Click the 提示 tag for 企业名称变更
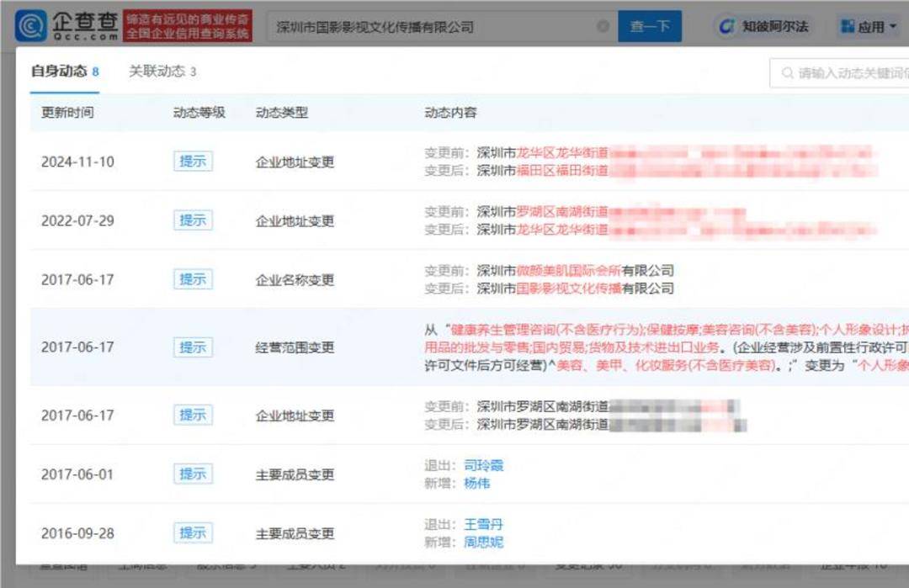The image size is (909, 588). (x=193, y=279)
